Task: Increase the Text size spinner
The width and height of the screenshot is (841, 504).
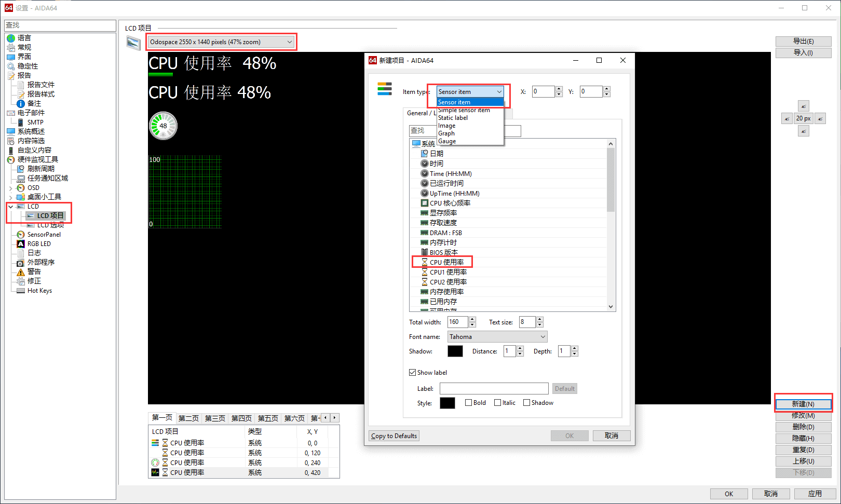Action: 540,319
